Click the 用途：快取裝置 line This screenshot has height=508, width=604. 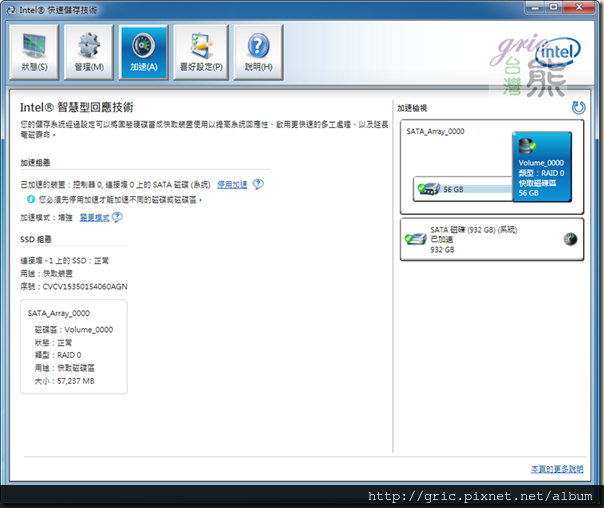(x=46, y=273)
